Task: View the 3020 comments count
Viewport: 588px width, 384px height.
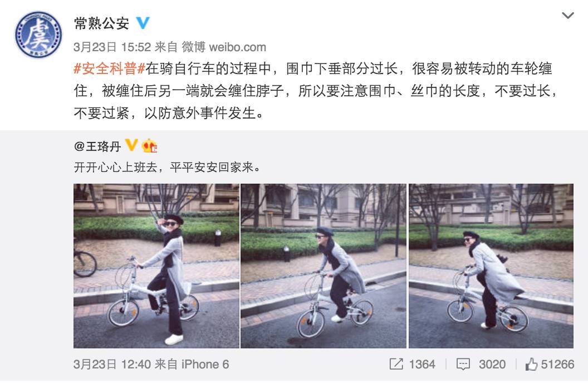Action: [x=492, y=364]
